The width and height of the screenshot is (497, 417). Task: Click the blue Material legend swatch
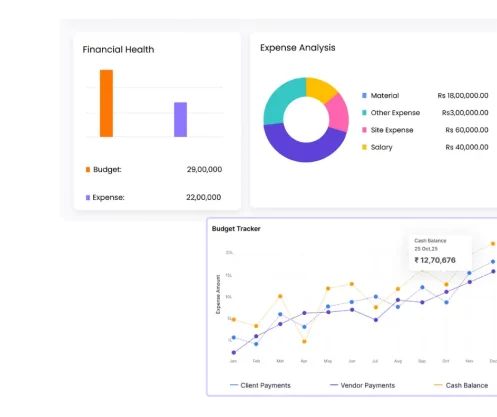coord(364,95)
